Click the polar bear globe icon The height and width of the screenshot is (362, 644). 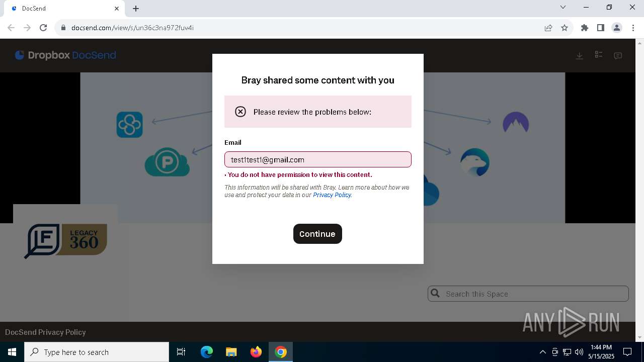click(x=475, y=162)
